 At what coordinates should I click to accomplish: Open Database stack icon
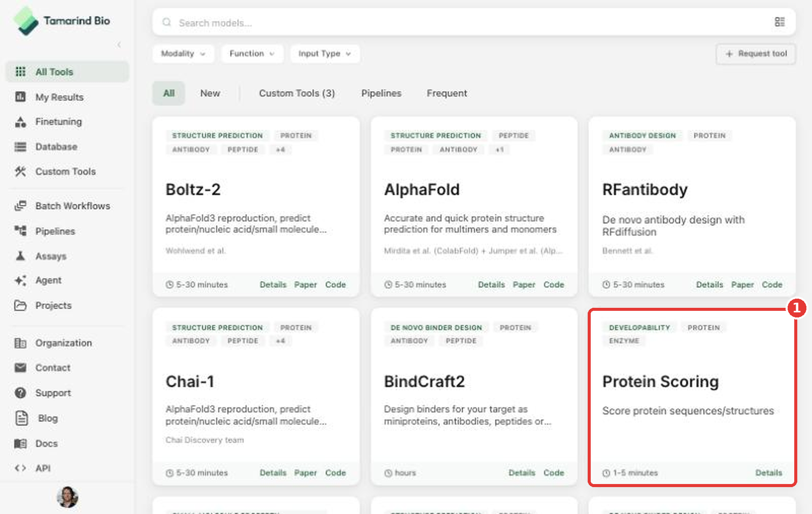(x=20, y=147)
